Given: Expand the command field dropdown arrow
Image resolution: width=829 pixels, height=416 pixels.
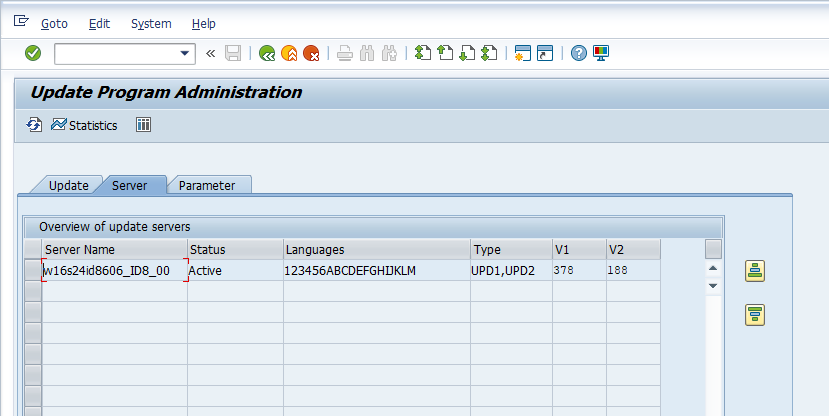Looking at the screenshot, I should pos(185,54).
